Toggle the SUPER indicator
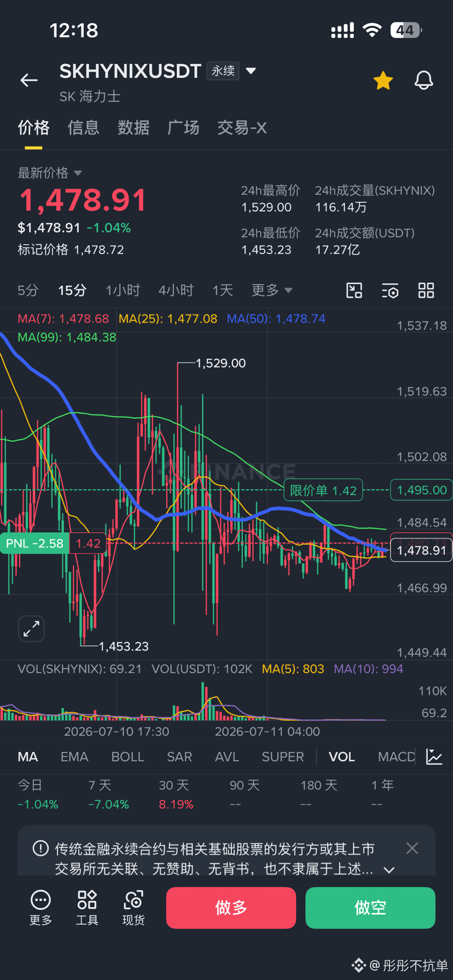 click(283, 757)
